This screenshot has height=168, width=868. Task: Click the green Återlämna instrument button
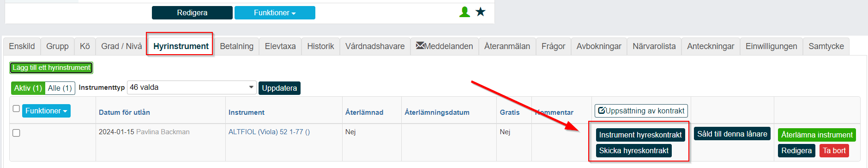tap(817, 135)
